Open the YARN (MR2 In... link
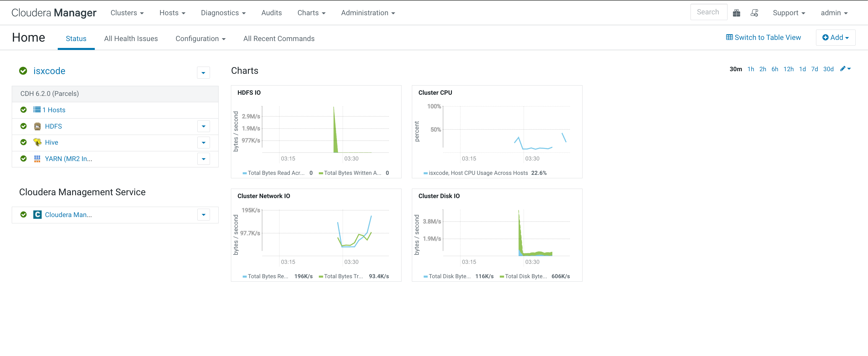Viewport: 868px width, 356px height. pos(68,159)
